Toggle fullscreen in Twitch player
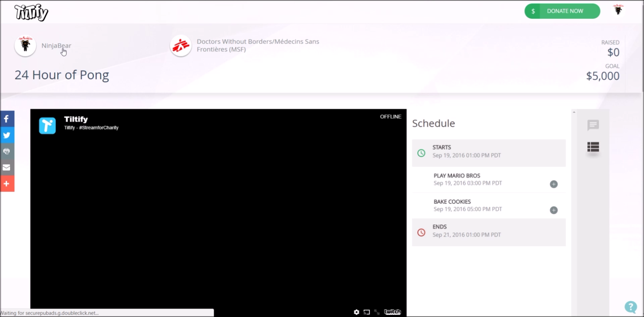This screenshot has width=644, height=317. click(377, 312)
